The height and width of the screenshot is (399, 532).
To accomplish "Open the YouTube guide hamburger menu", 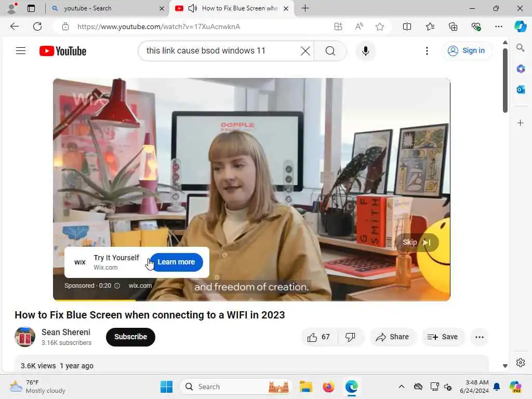I will click(21, 51).
